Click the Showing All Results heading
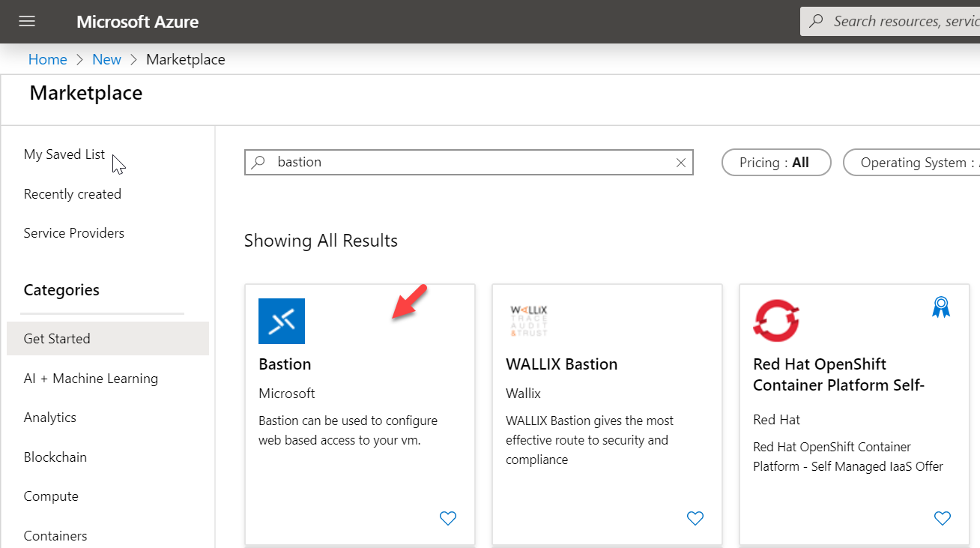 tap(321, 241)
